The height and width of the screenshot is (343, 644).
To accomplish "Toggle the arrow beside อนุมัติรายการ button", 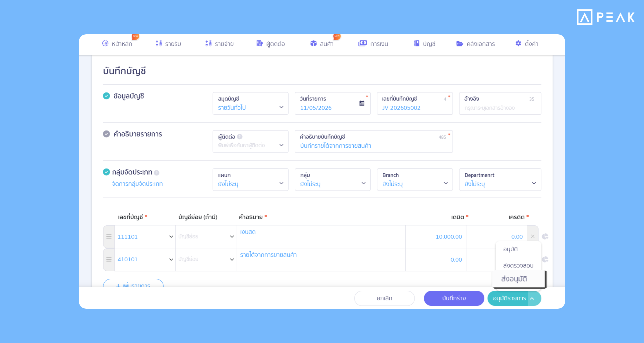I will [532, 298].
